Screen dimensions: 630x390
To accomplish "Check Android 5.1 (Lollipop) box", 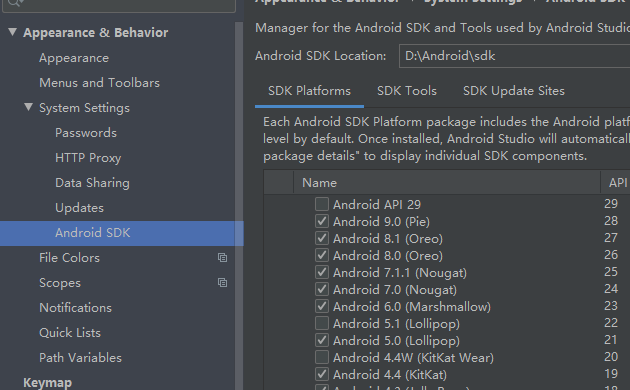I will [x=321, y=323].
